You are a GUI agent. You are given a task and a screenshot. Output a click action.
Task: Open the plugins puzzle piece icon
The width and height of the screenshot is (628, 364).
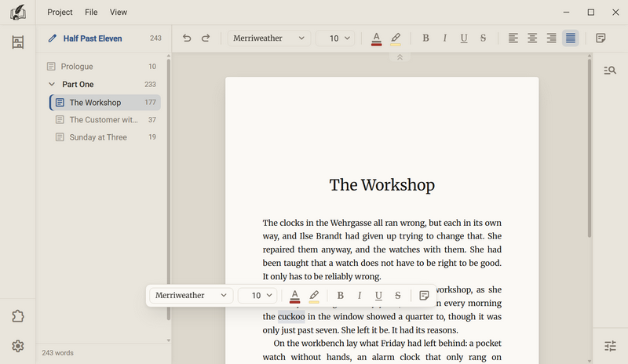[x=17, y=316]
